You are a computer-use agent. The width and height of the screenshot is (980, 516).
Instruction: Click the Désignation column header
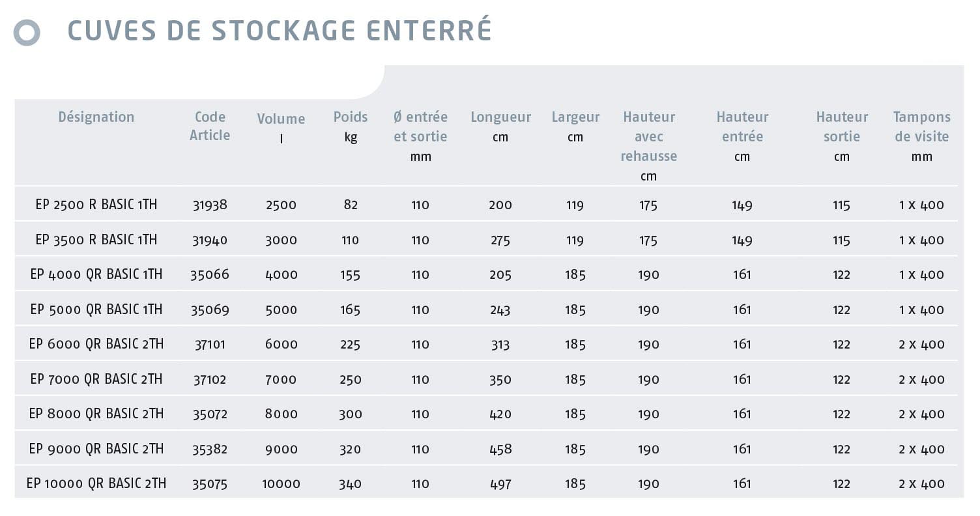pos(96,117)
